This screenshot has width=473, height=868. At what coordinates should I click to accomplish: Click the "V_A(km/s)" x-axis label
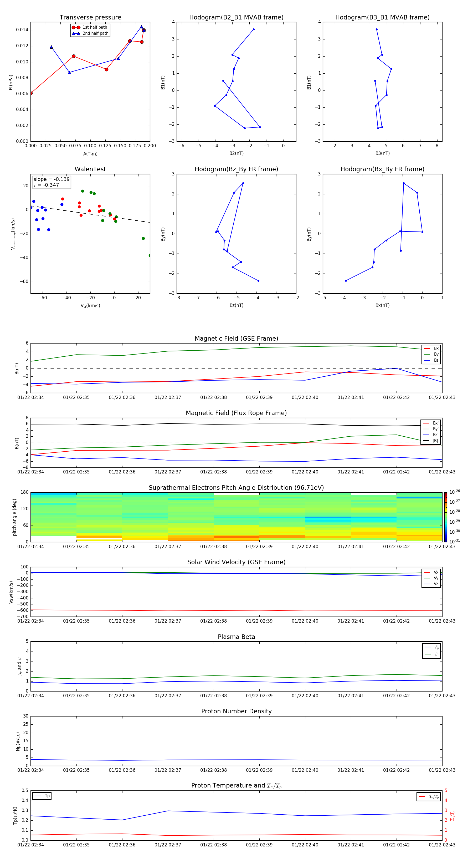[x=90, y=306]
